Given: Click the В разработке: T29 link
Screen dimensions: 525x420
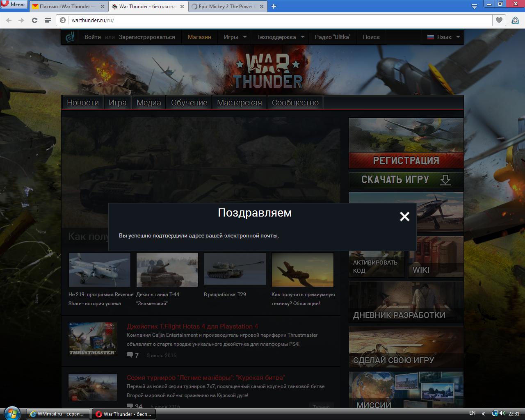Looking at the screenshot, I should tap(225, 294).
